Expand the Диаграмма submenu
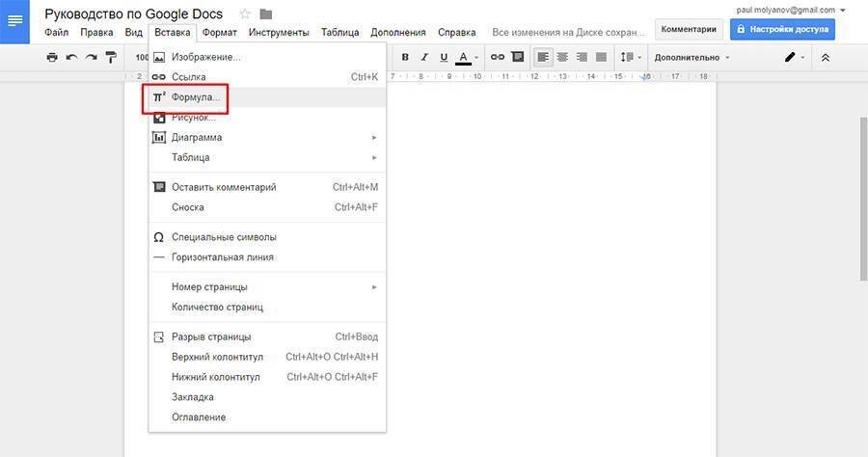The height and width of the screenshot is (457, 868). (267, 137)
